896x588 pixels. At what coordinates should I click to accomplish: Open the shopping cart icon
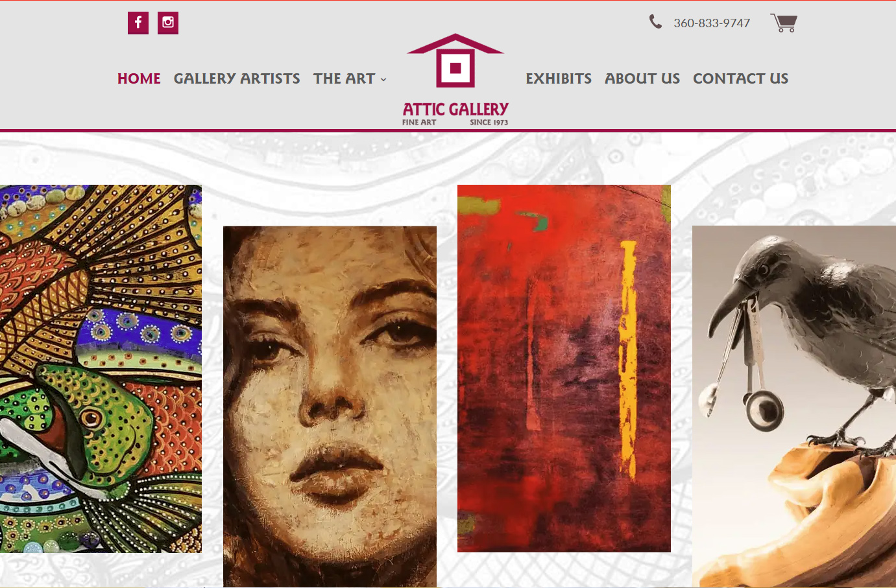coord(784,23)
